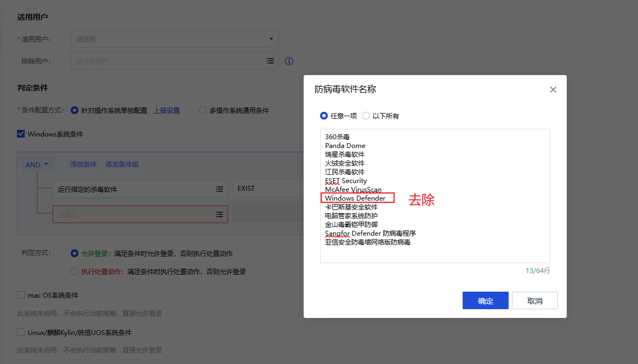Click the 添加条件组 link
The width and height of the screenshot is (638, 364).
click(x=122, y=164)
